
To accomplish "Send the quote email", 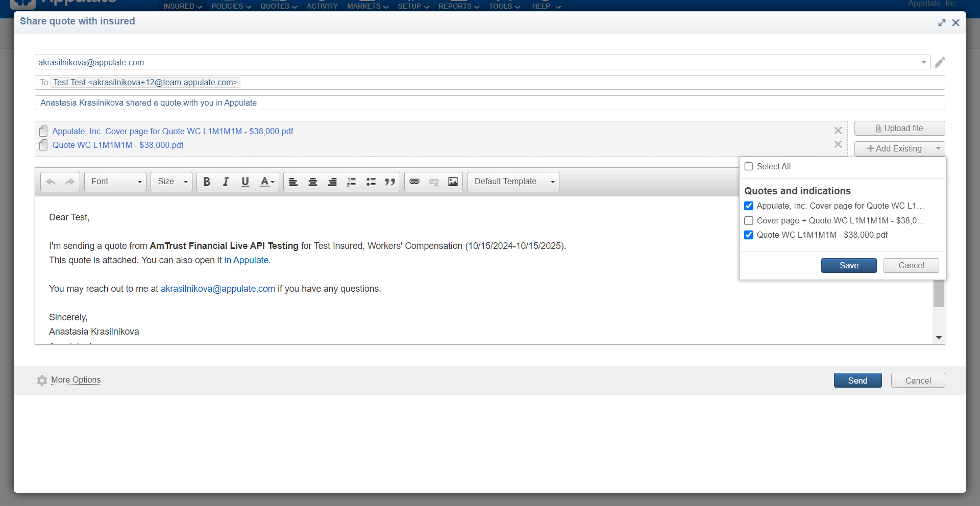I will pos(857,381).
